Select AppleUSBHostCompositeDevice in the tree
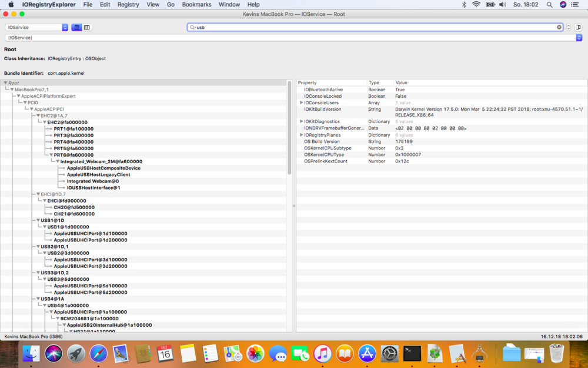588x368 pixels. [x=103, y=168]
